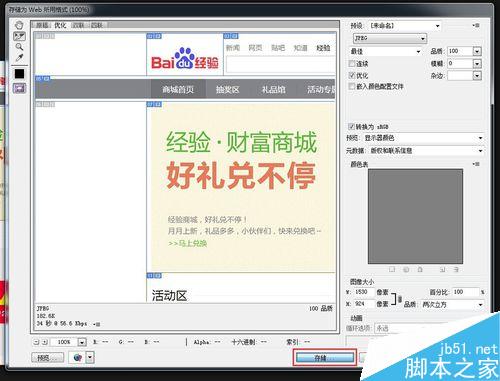Click the gray auto-slice badge below navigation bar
The height and width of the screenshot is (381, 500).
coord(45,104)
